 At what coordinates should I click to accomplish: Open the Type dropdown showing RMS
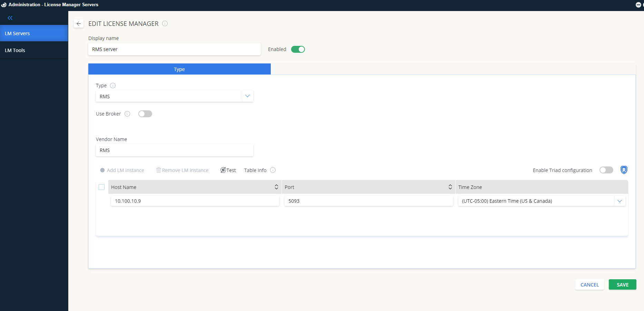point(247,96)
